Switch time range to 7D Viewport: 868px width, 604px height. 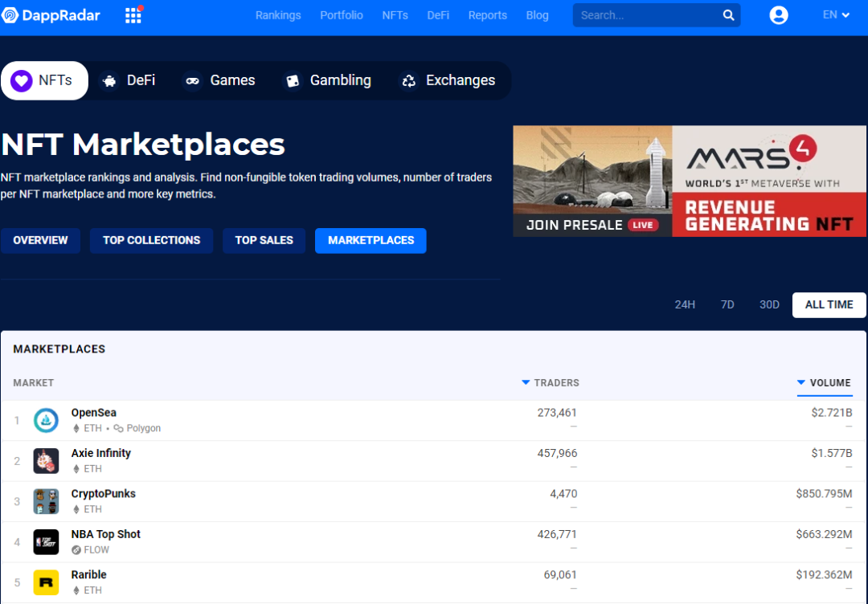pyautogui.click(x=727, y=304)
